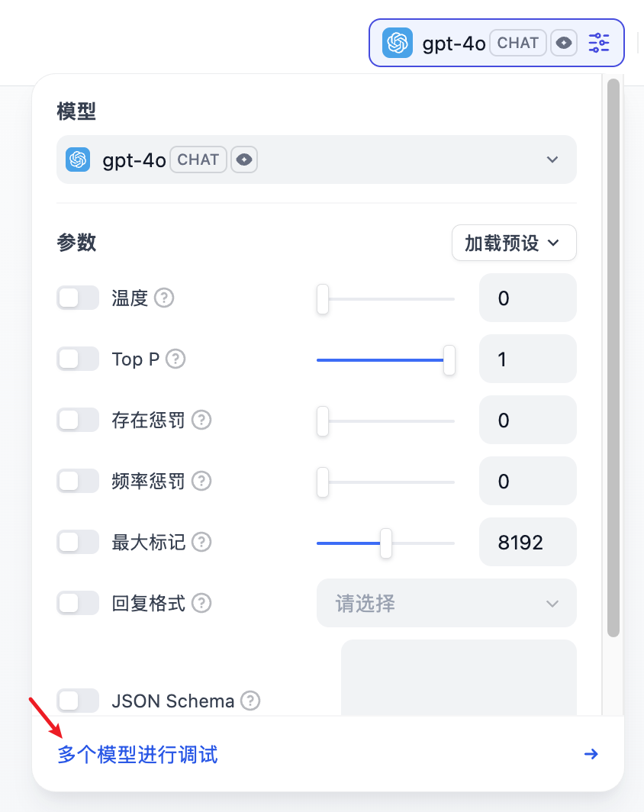Enable the JSON Schema toggle
Screen dimensions: 644x812
(x=78, y=701)
